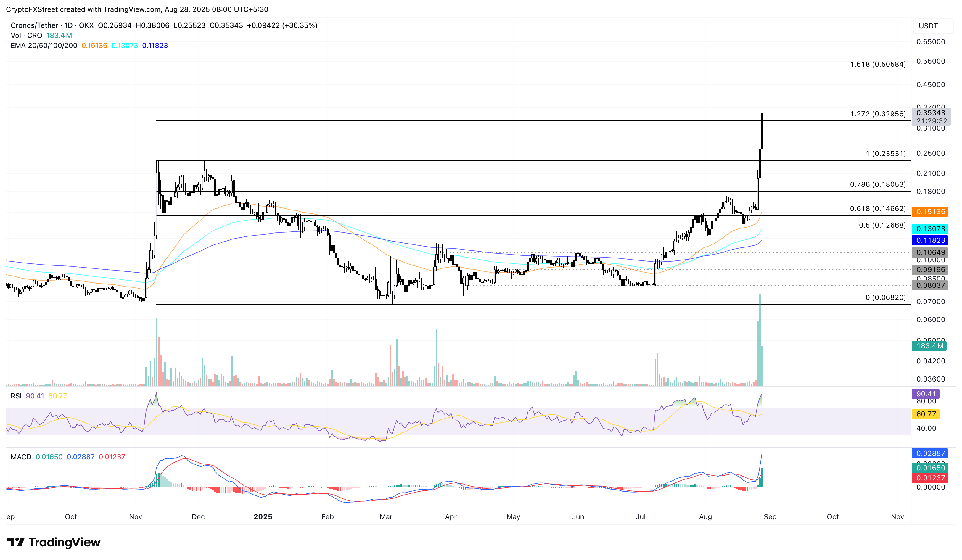
Task: Click the TradingView logo icon
Action: 16,542
